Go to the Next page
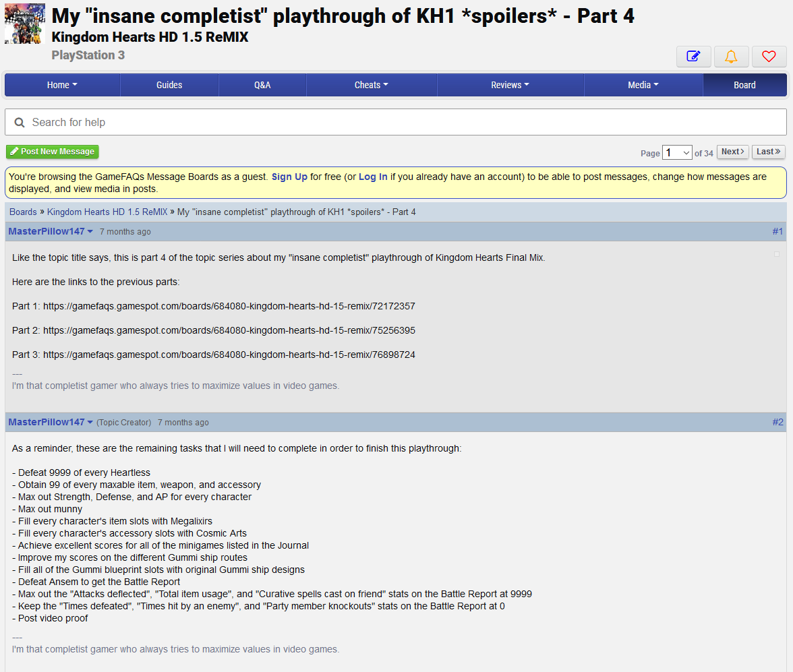The image size is (793, 672). click(733, 152)
